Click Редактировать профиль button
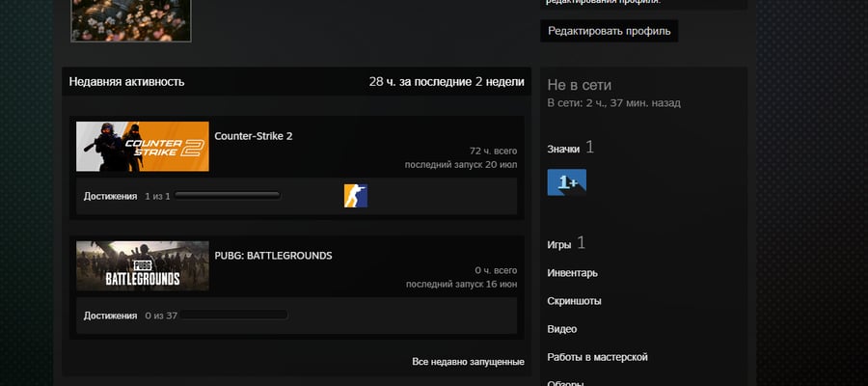 point(609,31)
